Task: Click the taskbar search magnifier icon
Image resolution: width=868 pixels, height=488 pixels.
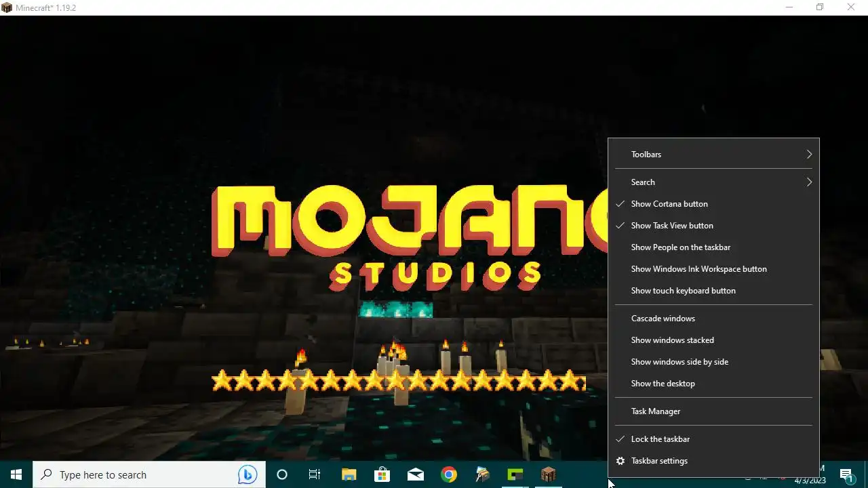Action: coord(46,474)
